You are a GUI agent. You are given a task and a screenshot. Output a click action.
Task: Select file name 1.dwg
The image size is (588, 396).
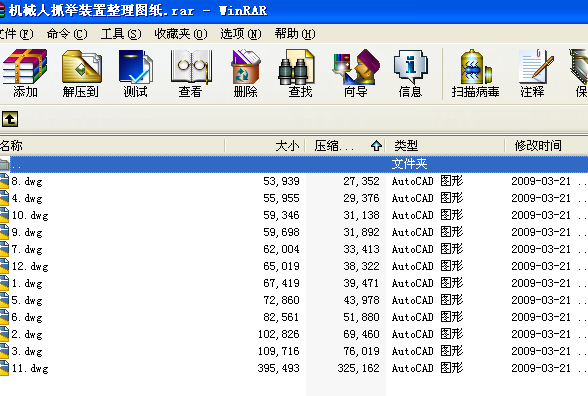tap(27, 284)
